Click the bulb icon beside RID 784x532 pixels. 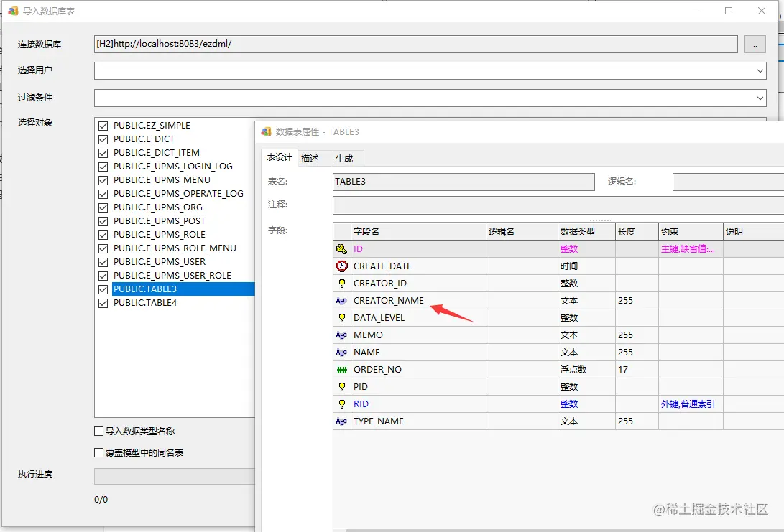pos(341,404)
